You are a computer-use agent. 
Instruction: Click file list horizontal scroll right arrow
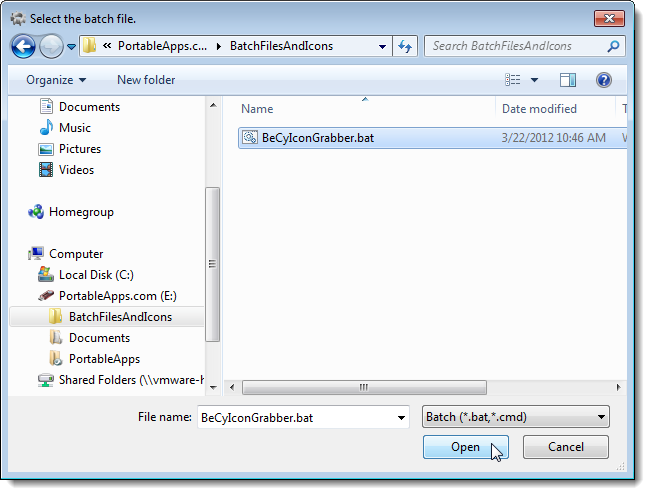tap(618, 388)
